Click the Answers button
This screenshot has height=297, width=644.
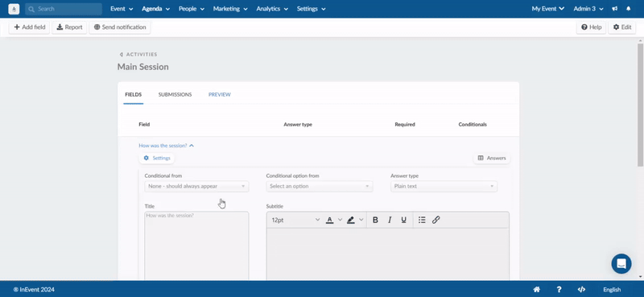pyautogui.click(x=492, y=158)
